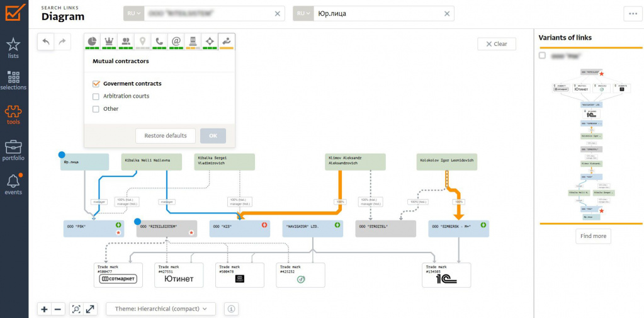This screenshot has width=644, height=318.
Task: Click the Find more button
Action: click(x=594, y=236)
